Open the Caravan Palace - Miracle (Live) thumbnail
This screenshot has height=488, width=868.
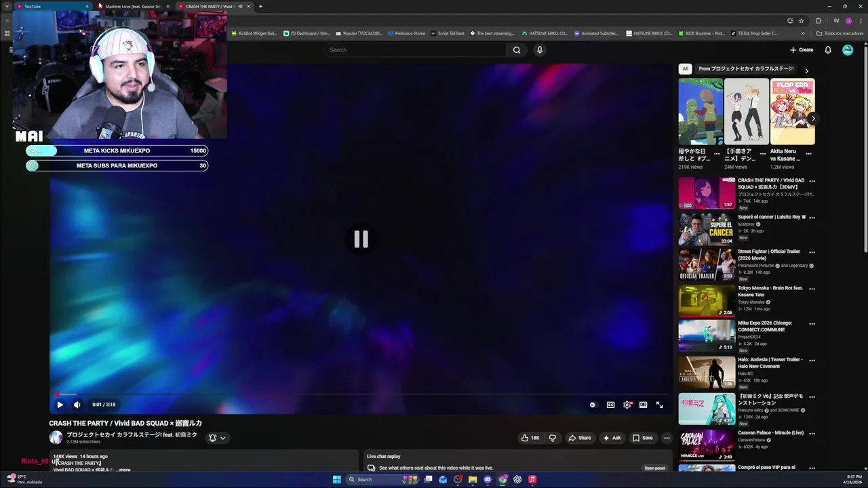click(x=707, y=445)
